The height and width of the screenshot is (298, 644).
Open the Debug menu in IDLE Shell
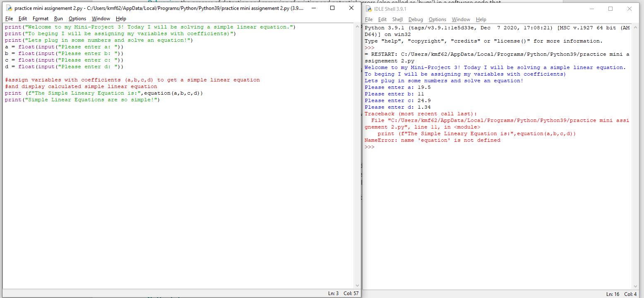(x=416, y=19)
